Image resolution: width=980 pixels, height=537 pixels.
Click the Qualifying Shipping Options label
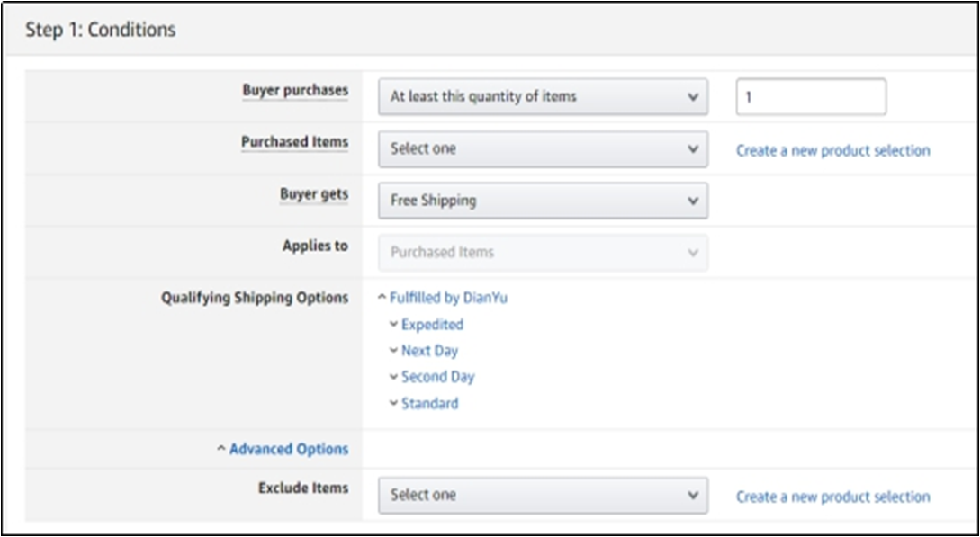[x=255, y=298]
